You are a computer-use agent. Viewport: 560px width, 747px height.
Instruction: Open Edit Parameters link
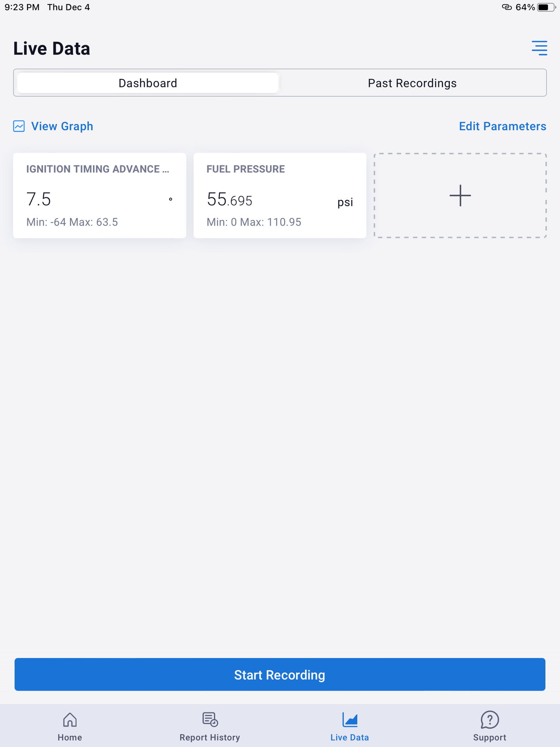point(503,126)
